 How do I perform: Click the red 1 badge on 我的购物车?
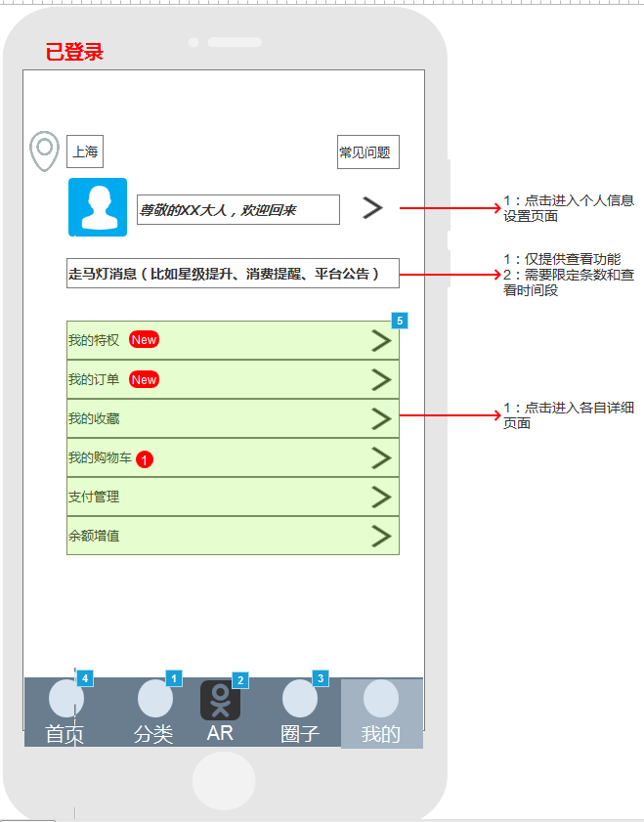[145, 458]
